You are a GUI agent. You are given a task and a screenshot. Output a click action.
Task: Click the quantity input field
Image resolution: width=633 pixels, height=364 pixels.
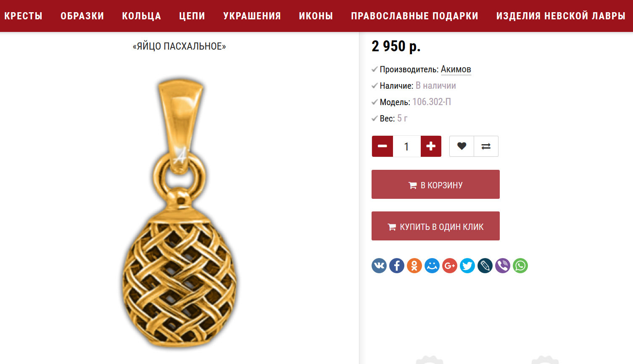(406, 146)
